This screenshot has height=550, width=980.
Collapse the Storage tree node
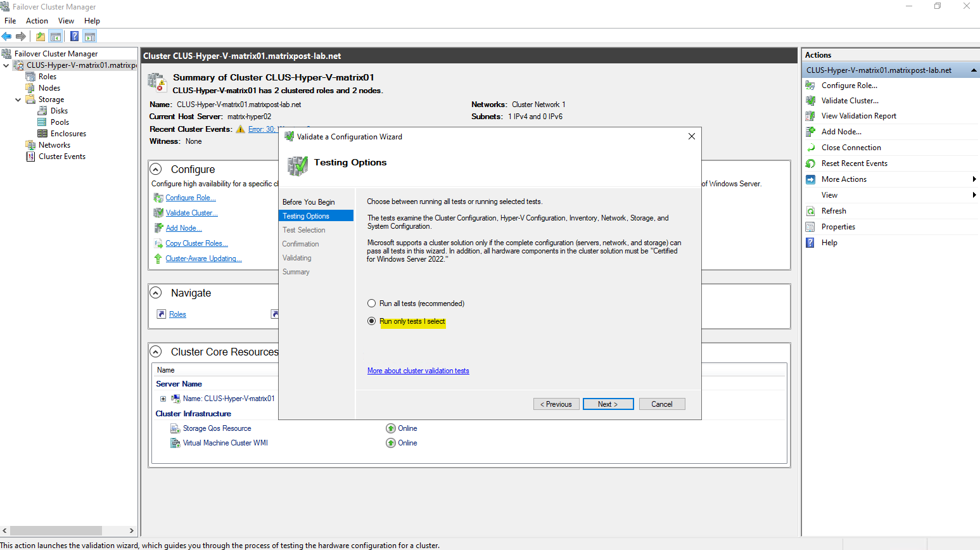tap(18, 99)
